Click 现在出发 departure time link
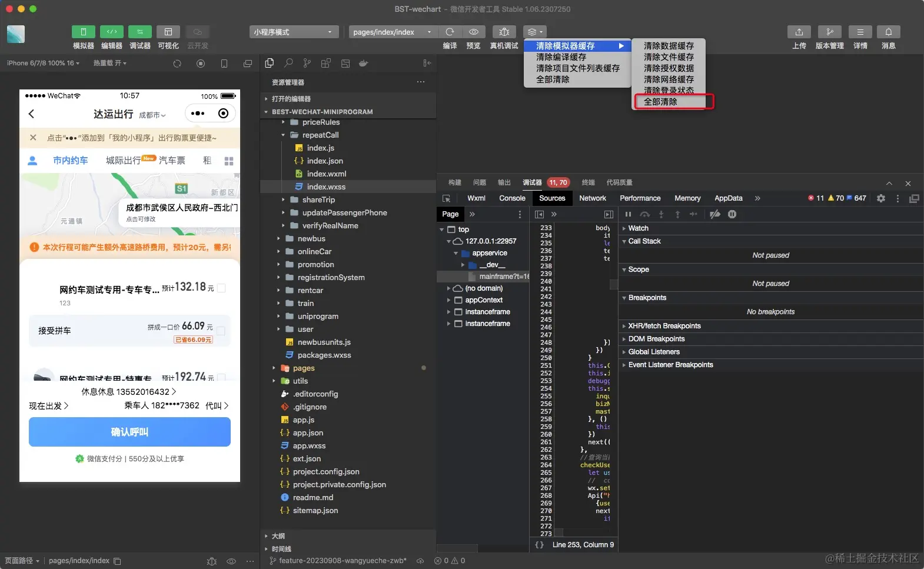Image resolution: width=924 pixels, height=569 pixels. point(49,405)
